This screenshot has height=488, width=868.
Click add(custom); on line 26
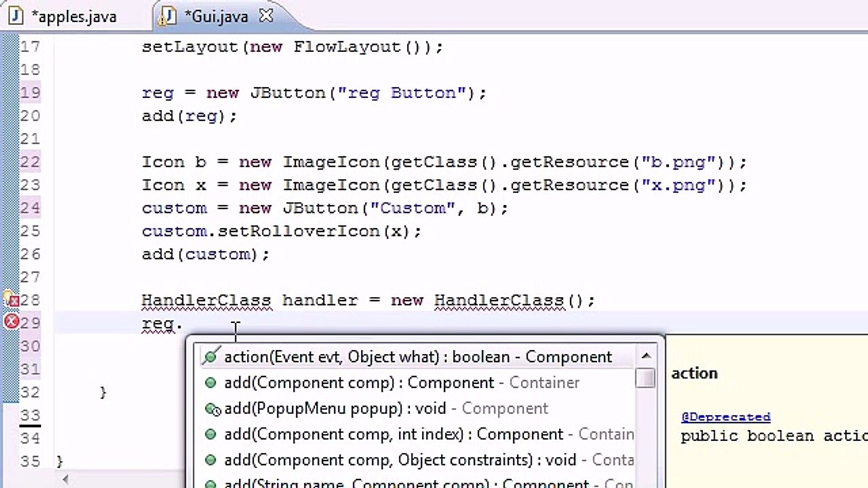(x=205, y=254)
